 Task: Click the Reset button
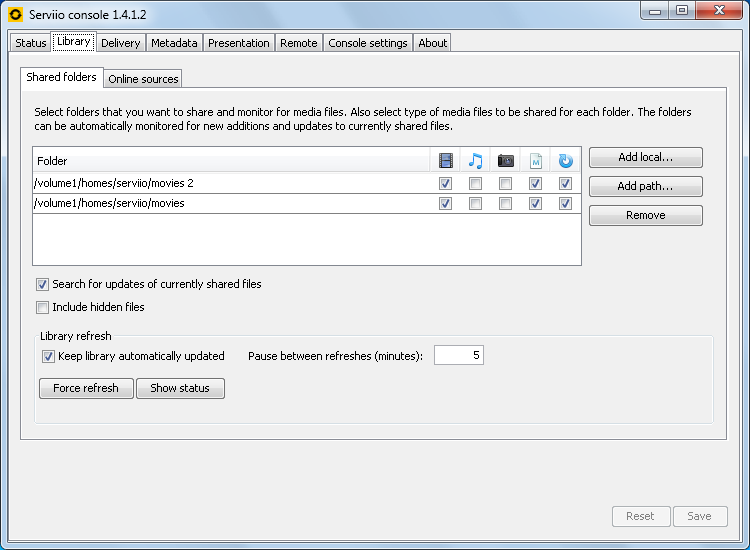(x=640, y=517)
